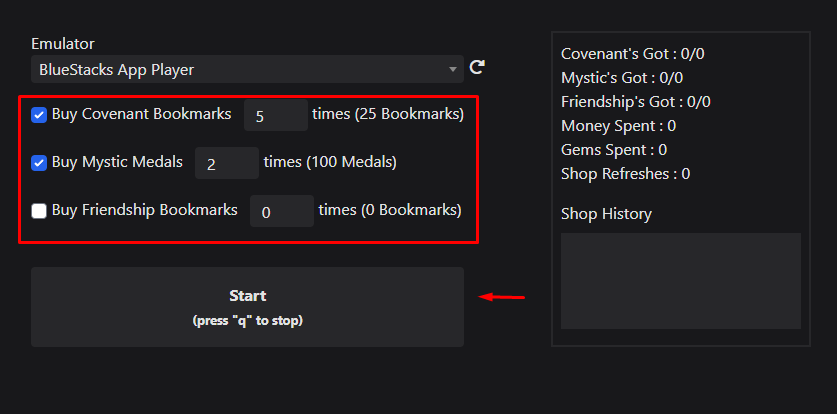Screen dimensions: 837x414
Task: Disable the Buy Mystic Medals checkbox
Action: coord(39,163)
